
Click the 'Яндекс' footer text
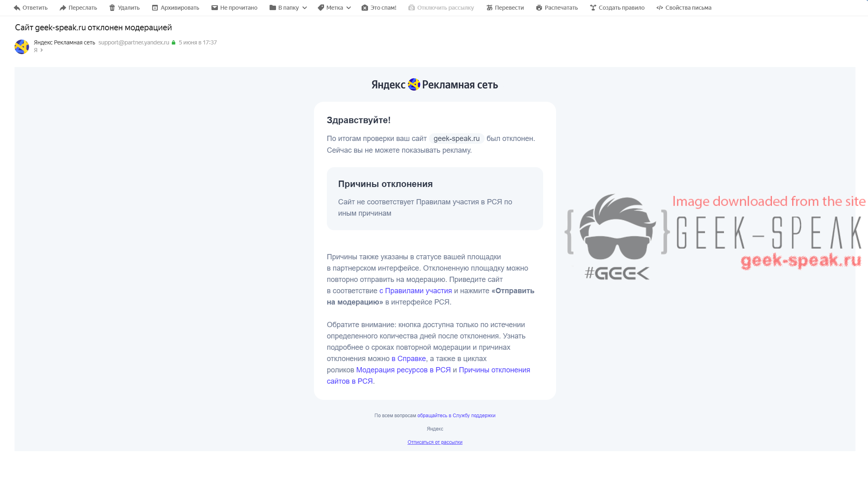435,429
